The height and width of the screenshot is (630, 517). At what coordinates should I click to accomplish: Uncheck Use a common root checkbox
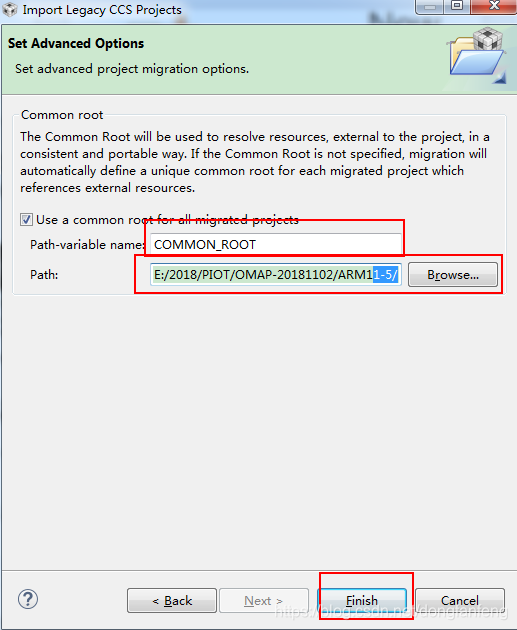(27, 220)
